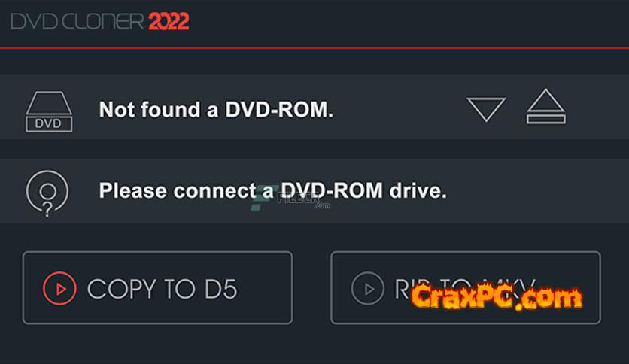The width and height of the screenshot is (629, 364).
Task: Click the DVD drive source icon
Action: 49,111
